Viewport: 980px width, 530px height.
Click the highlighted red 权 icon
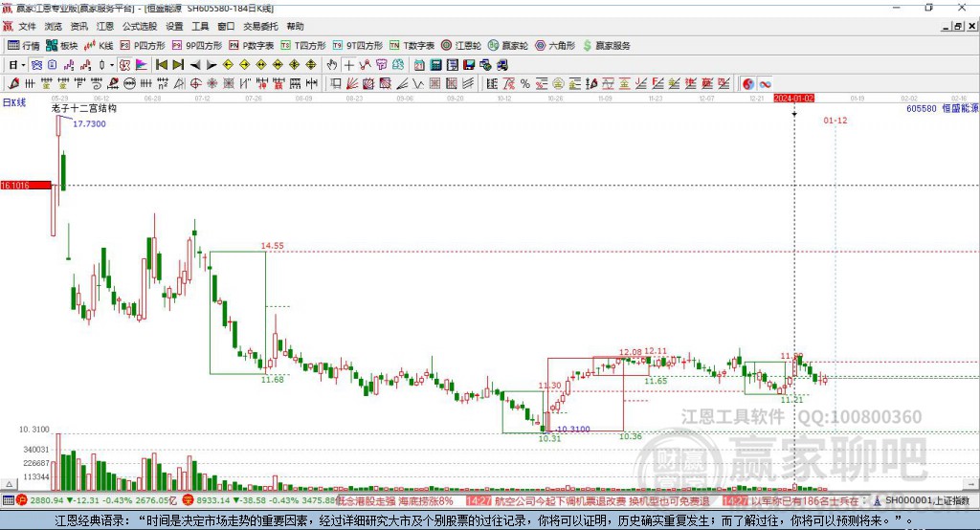(x=125, y=65)
